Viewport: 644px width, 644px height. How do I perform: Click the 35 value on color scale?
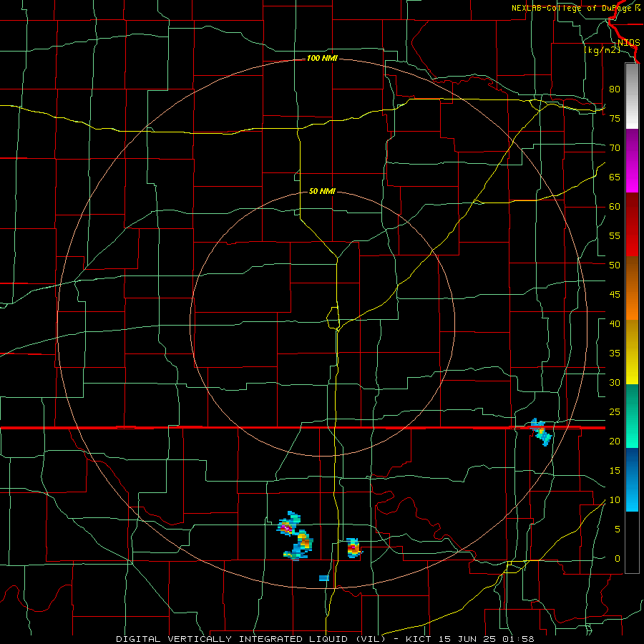[x=615, y=353]
